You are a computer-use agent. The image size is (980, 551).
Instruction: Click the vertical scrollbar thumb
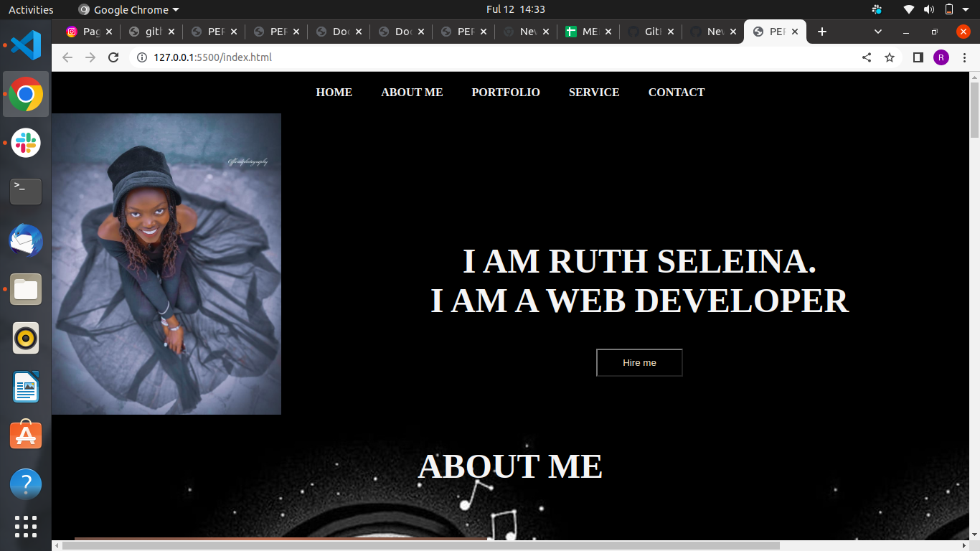point(974,110)
